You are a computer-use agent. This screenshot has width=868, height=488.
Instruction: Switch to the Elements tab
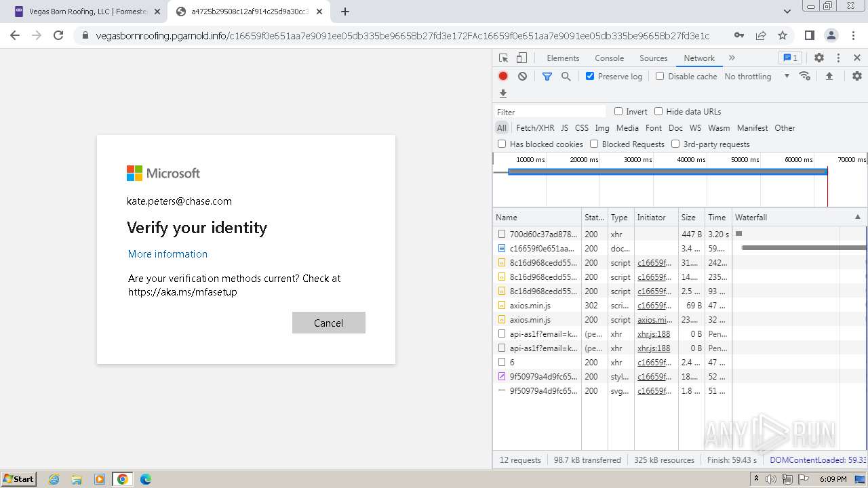click(563, 58)
